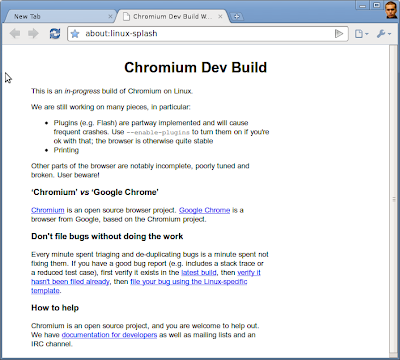
Task: Open documentation for developers link
Action: pyautogui.click(x=109, y=335)
